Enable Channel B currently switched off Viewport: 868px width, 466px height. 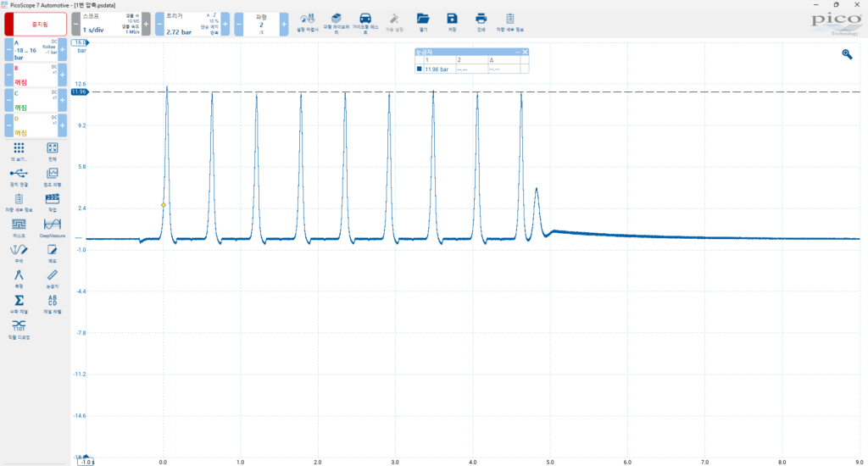31,77
